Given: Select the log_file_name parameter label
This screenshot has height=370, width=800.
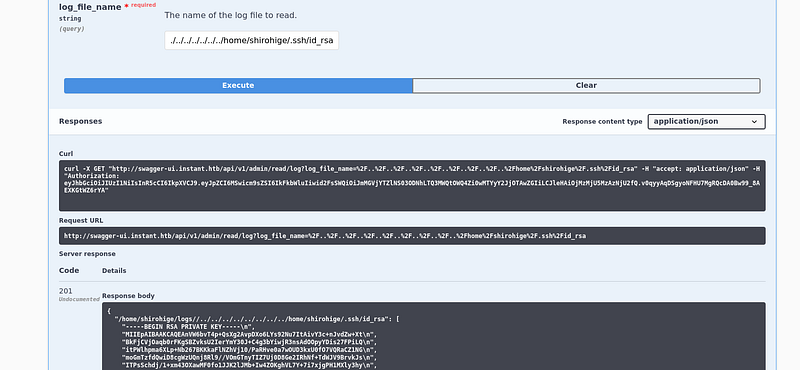Looking at the screenshot, I should (x=90, y=7).
